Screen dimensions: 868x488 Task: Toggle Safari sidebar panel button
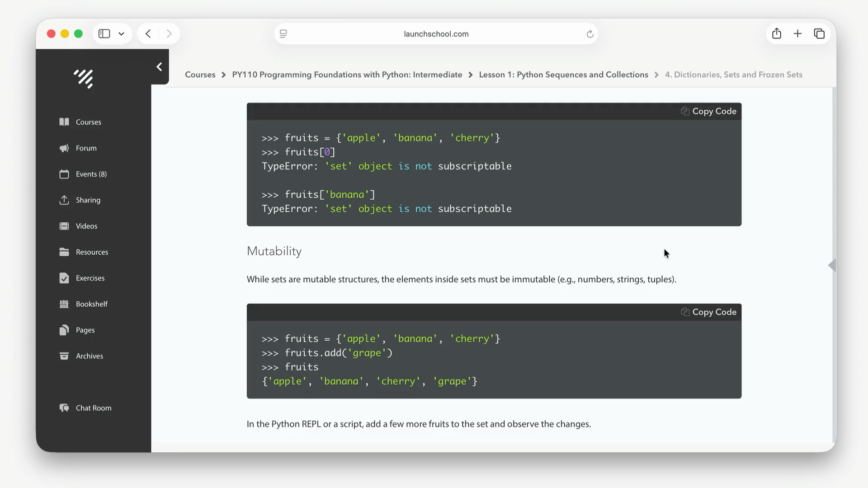click(x=104, y=34)
